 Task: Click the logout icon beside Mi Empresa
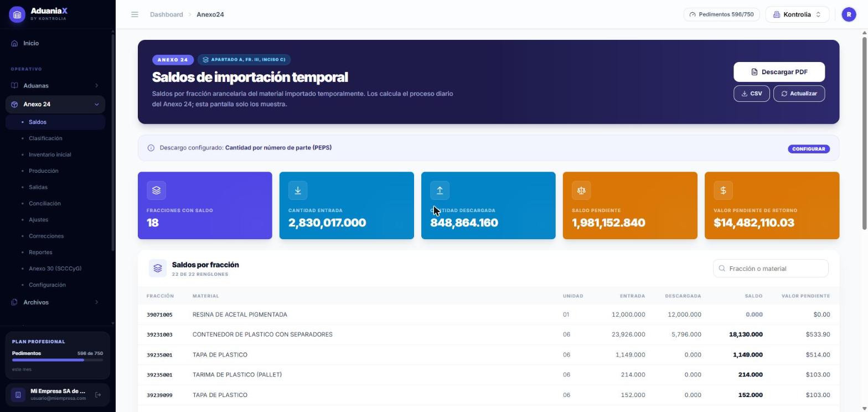coord(98,395)
